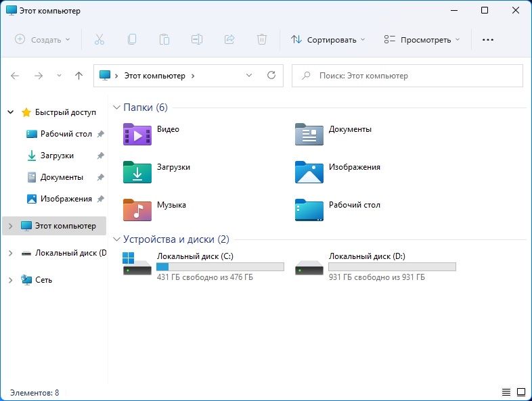Click the Share icon in toolbar
Screen dimensions: 532x401
pos(229,40)
